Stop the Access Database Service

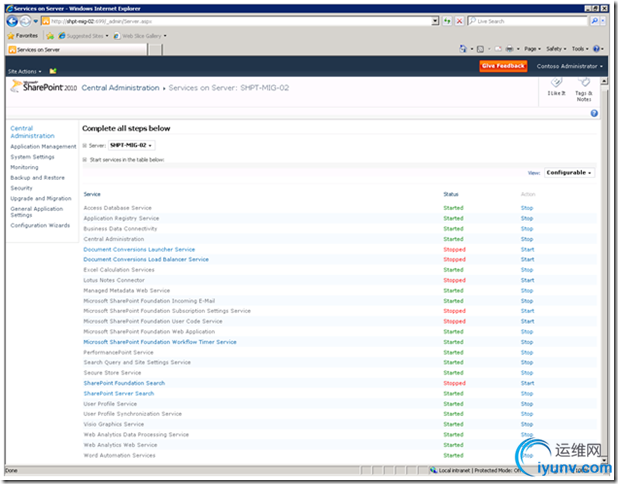click(x=527, y=208)
